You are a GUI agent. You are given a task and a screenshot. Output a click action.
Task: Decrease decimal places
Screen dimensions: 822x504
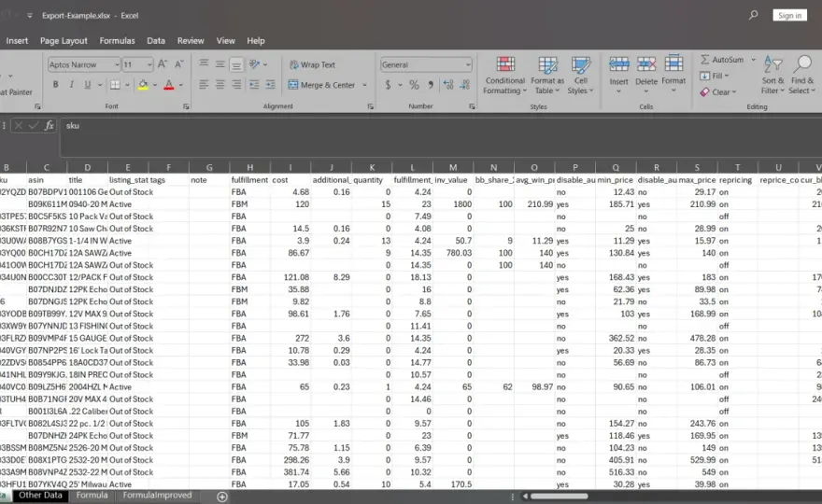point(465,84)
